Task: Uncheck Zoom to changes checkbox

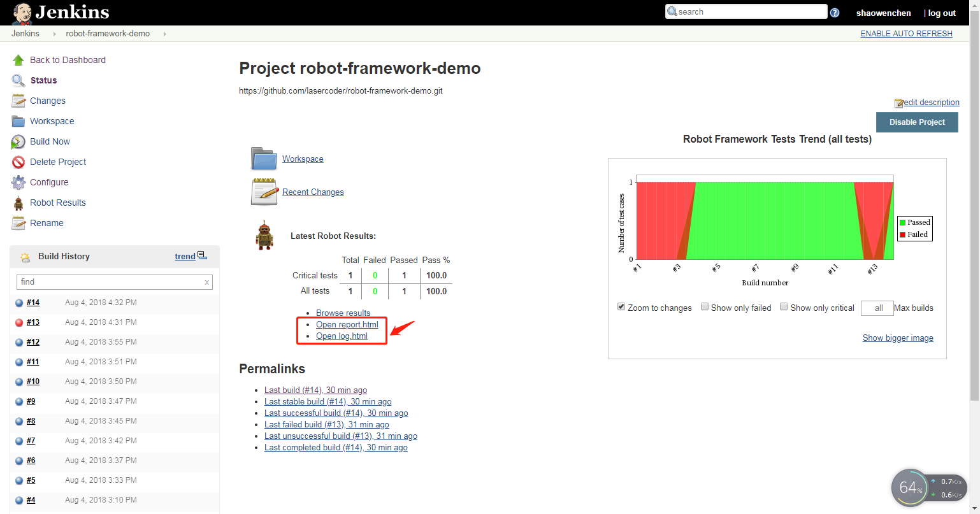Action: [x=621, y=307]
